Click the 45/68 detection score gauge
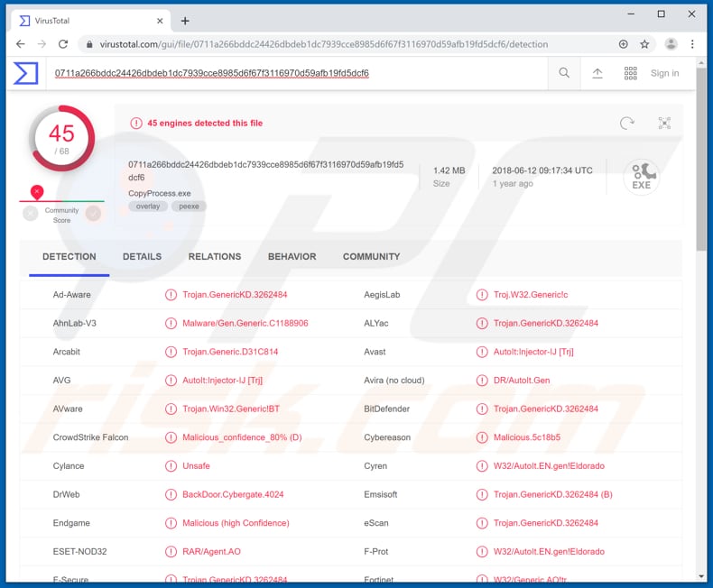Screen dimensions: 713x588 click(62, 139)
